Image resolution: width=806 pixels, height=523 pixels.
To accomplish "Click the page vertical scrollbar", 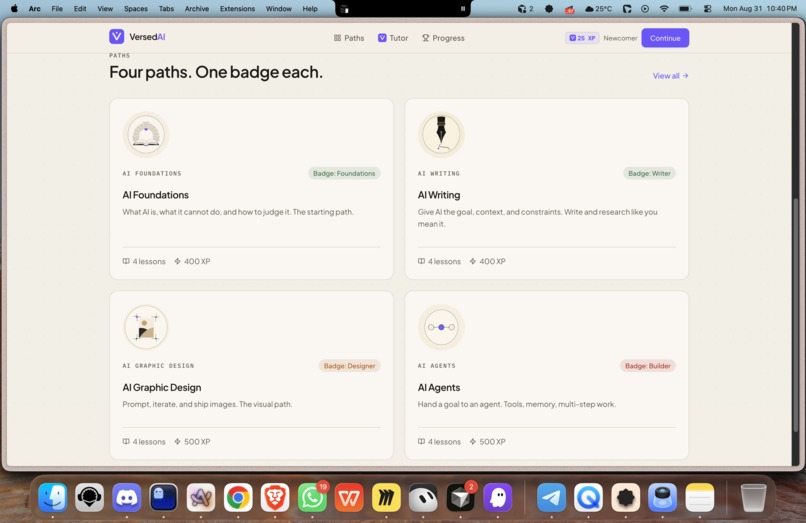I will (x=796, y=315).
